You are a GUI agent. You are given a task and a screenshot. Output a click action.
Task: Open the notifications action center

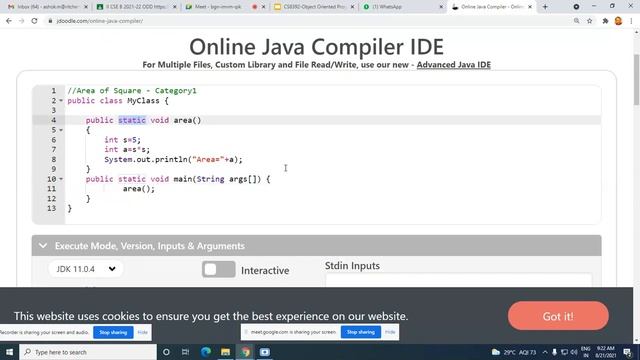(x=627, y=352)
